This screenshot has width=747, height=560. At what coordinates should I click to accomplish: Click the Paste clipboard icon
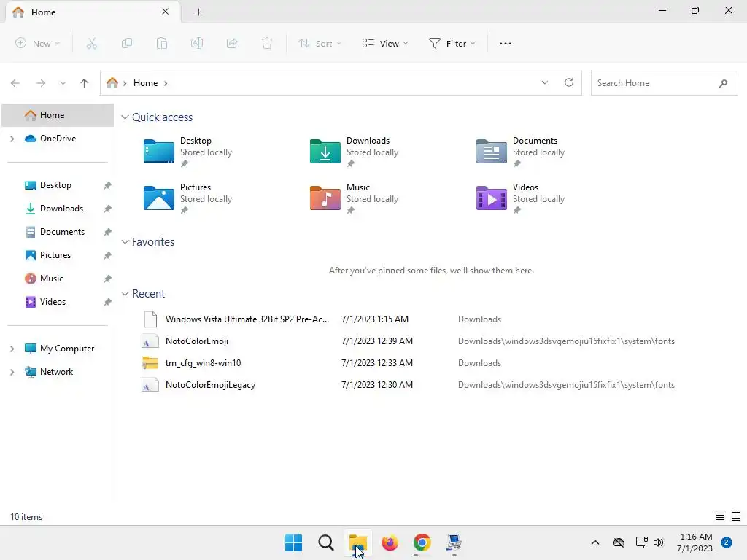pyautogui.click(x=162, y=43)
